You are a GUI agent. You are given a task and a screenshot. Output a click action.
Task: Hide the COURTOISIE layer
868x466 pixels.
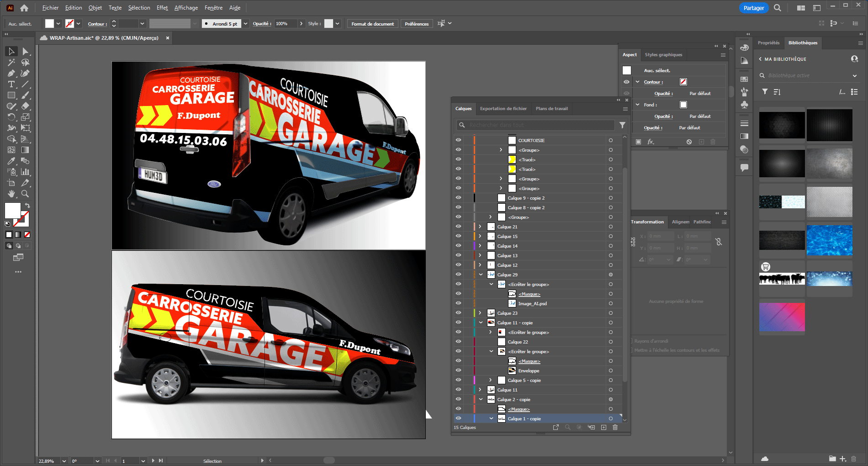coord(458,140)
